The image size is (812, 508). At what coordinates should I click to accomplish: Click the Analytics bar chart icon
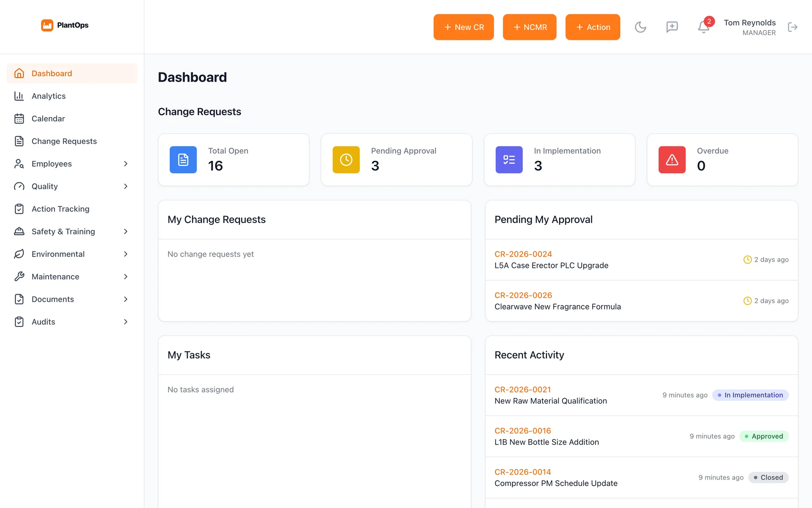(x=19, y=96)
